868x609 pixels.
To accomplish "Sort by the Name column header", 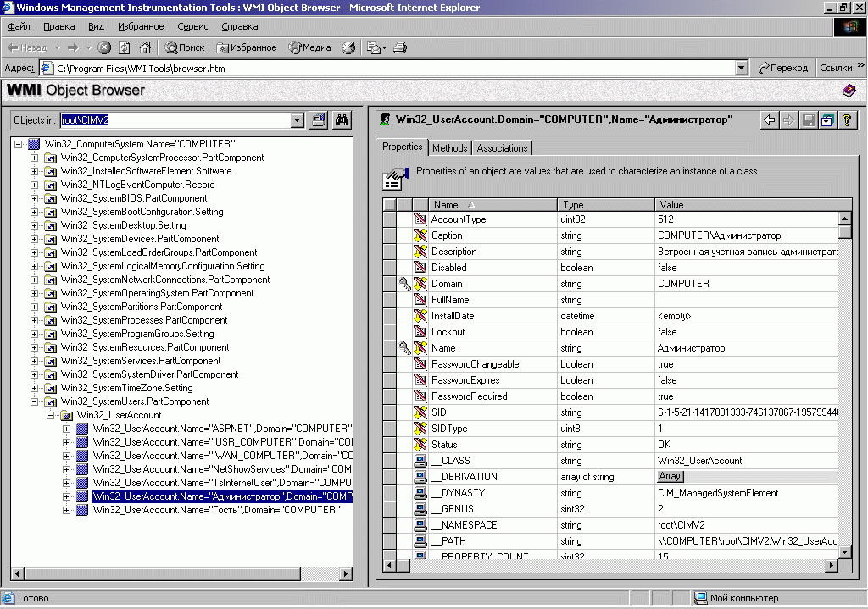I will 492,205.
